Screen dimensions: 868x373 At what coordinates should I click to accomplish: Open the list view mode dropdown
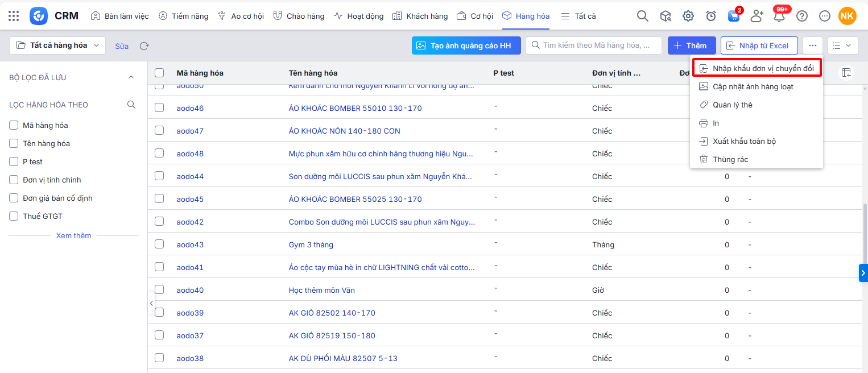coord(843,45)
